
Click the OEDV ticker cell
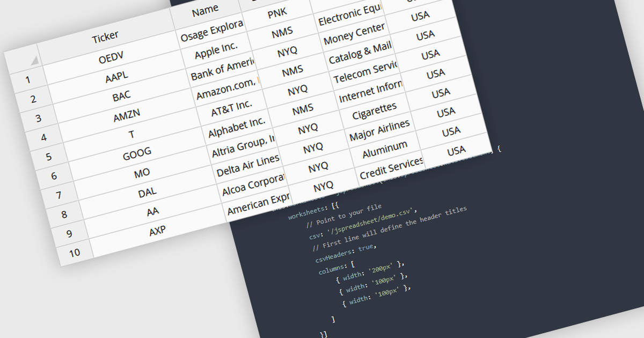coord(112,57)
